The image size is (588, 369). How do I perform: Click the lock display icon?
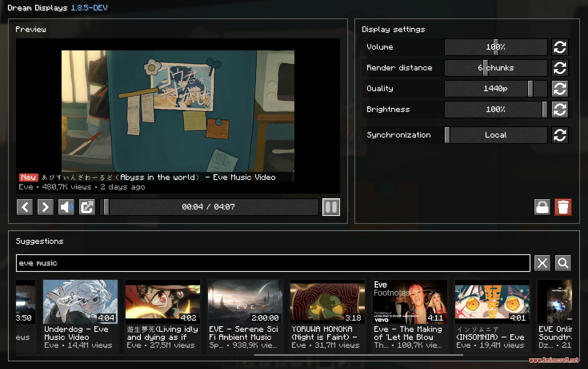pyautogui.click(x=542, y=207)
